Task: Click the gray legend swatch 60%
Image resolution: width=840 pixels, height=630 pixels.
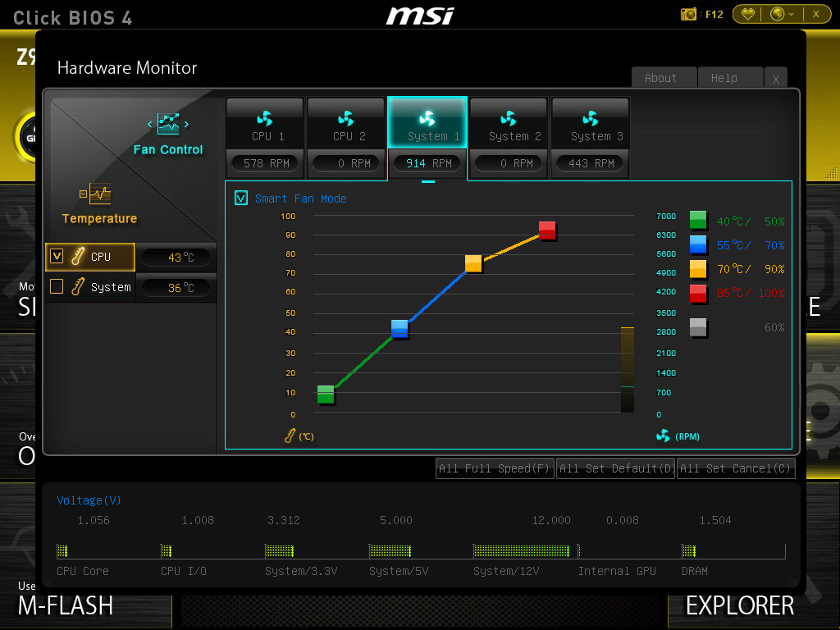Action: click(698, 327)
